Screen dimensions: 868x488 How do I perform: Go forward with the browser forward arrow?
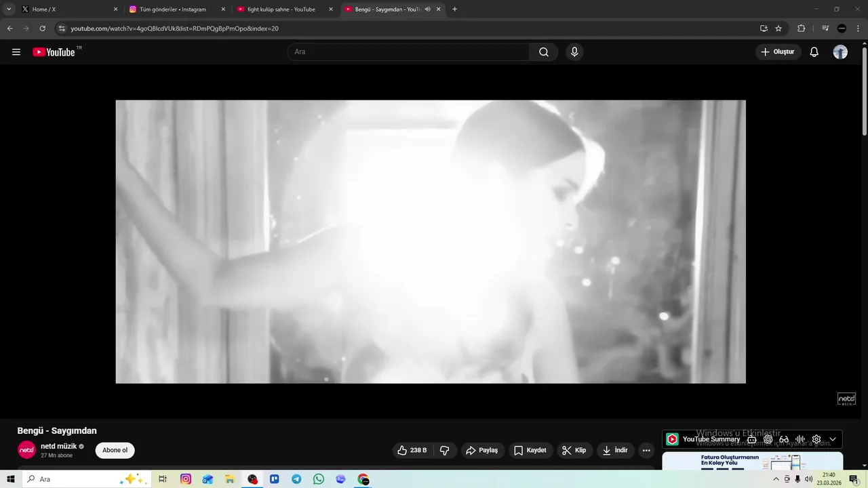[x=26, y=28]
